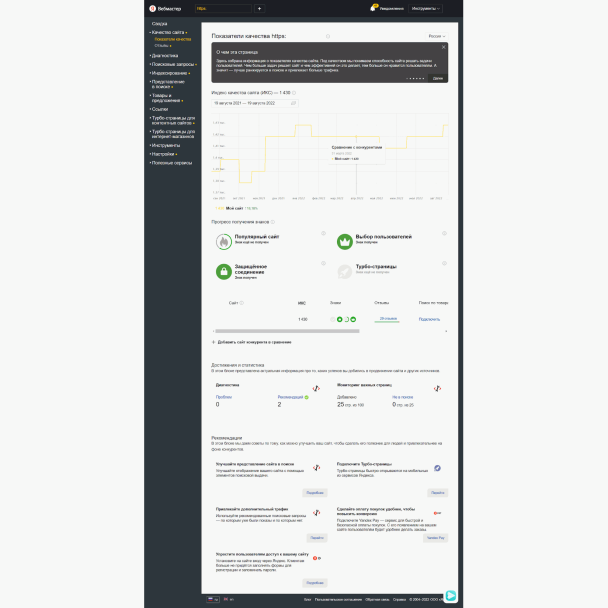This screenshot has height=608, width=608.
Task: Close the 'О чем эта страница' banner
Action: (x=442, y=46)
